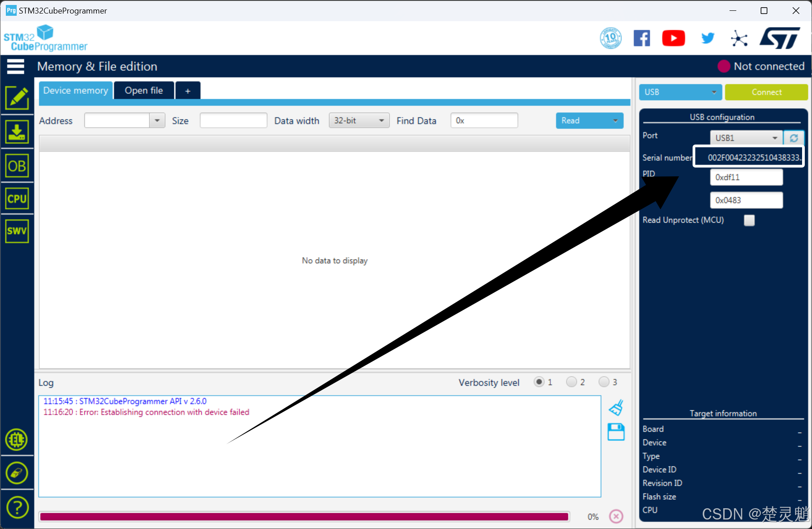Open the OB option bytes panel
Image resolution: width=812 pixels, height=529 pixels.
(x=17, y=166)
